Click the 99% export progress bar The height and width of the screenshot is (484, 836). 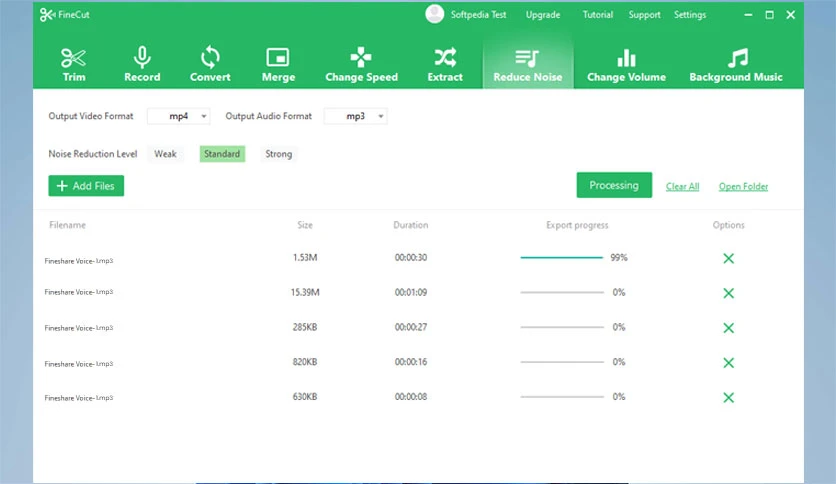point(561,257)
